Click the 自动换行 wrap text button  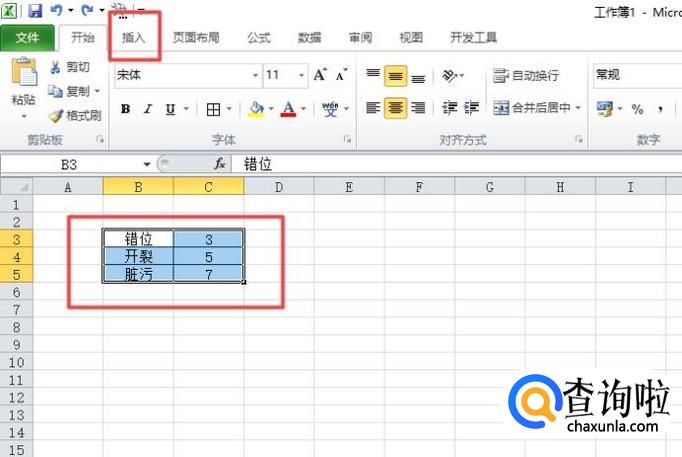tap(527, 76)
